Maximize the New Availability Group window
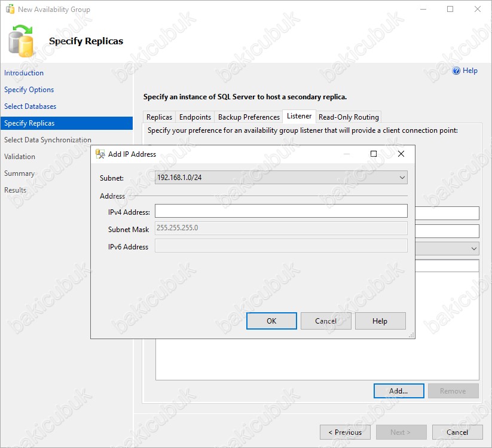 450,9
